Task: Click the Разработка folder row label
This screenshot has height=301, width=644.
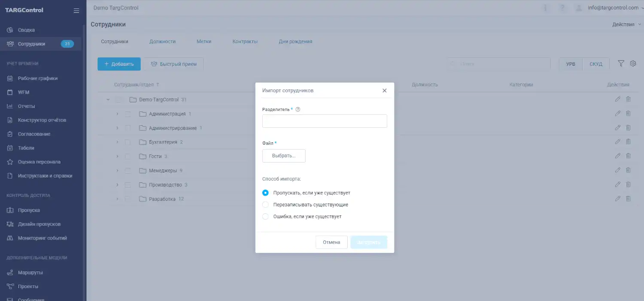Action: (162, 199)
